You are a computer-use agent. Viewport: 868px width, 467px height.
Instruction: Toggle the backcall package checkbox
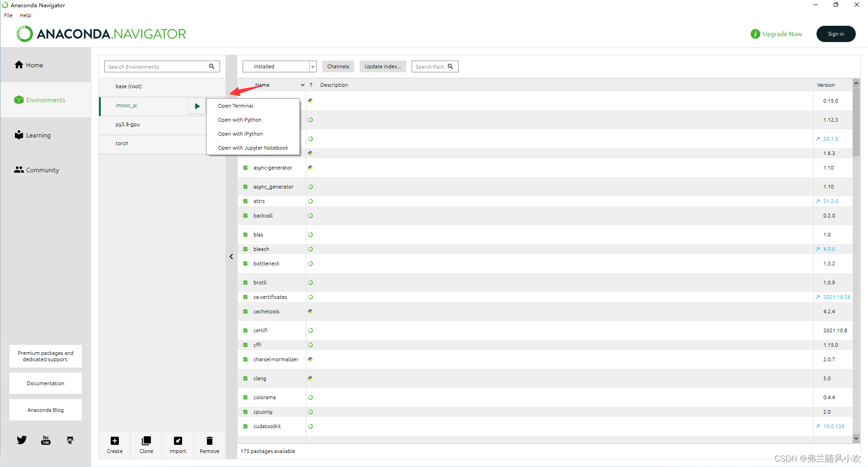[245, 216]
